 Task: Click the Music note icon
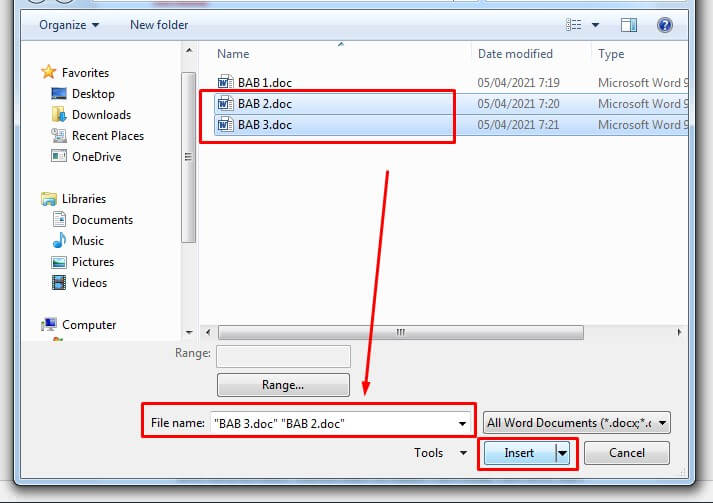tap(59, 240)
